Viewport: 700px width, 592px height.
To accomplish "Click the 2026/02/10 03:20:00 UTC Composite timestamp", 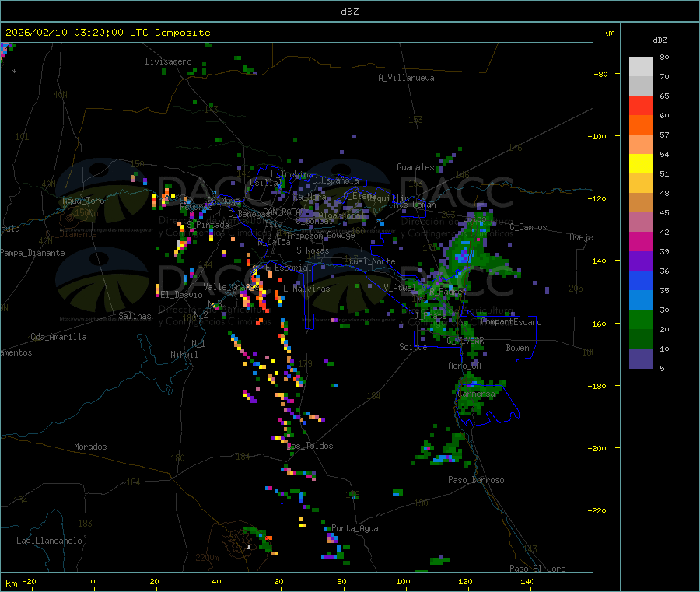I will pos(107,33).
